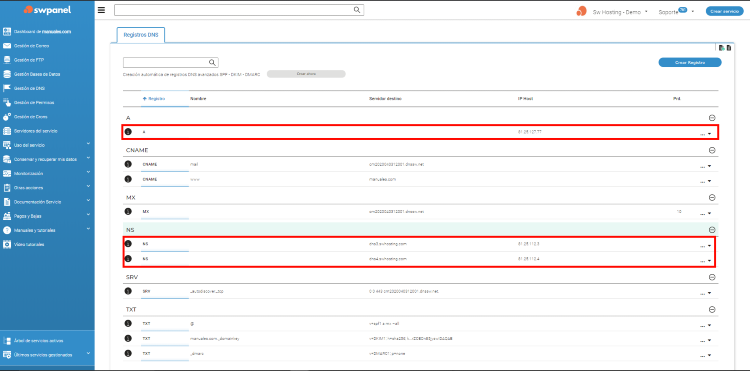Image resolution: width=750 pixels, height=371 pixels.
Task: Open Gestión de Correo envelope icon
Action: 7,46
